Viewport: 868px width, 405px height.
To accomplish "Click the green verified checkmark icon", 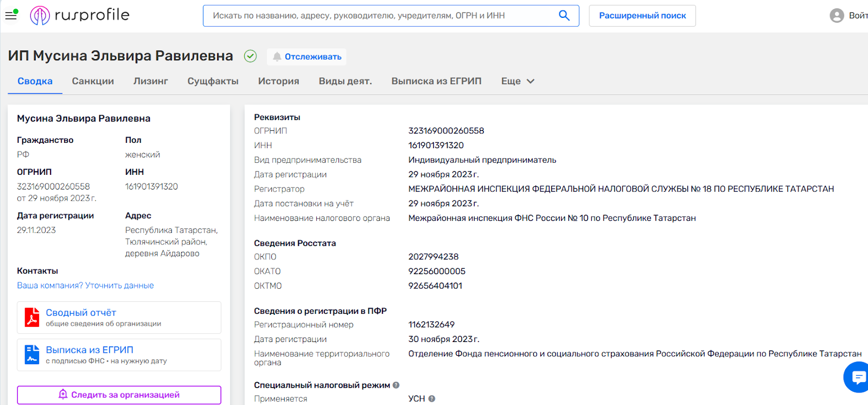I will [250, 56].
